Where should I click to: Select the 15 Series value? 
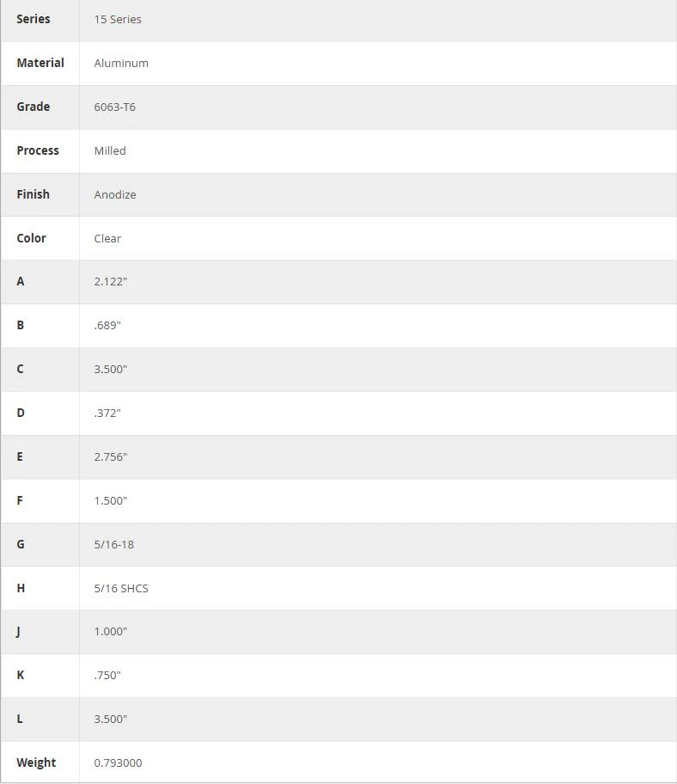coord(118,20)
